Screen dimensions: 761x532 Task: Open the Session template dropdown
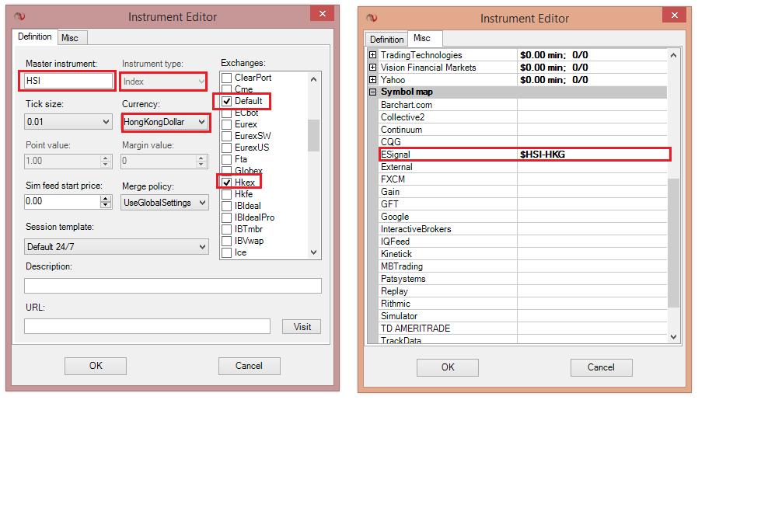point(117,246)
